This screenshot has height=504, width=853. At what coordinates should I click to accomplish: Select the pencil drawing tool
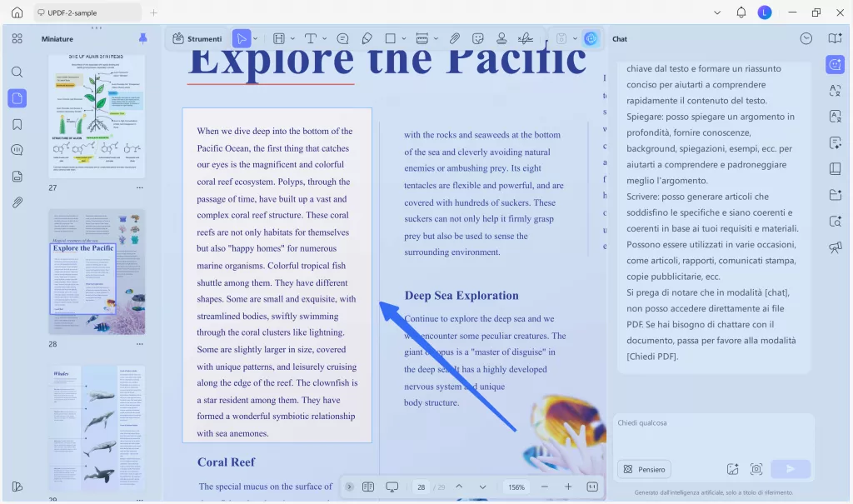367,38
